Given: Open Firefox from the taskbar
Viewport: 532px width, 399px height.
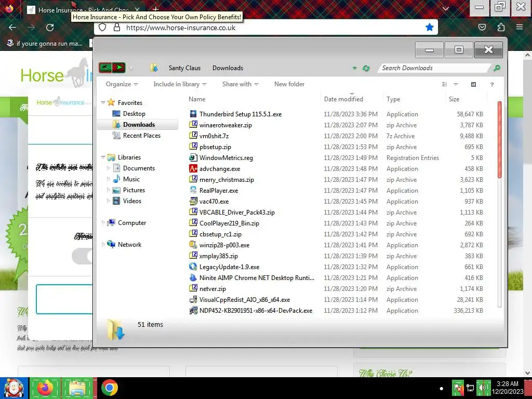Looking at the screenshot, I should tap(46, 388).
